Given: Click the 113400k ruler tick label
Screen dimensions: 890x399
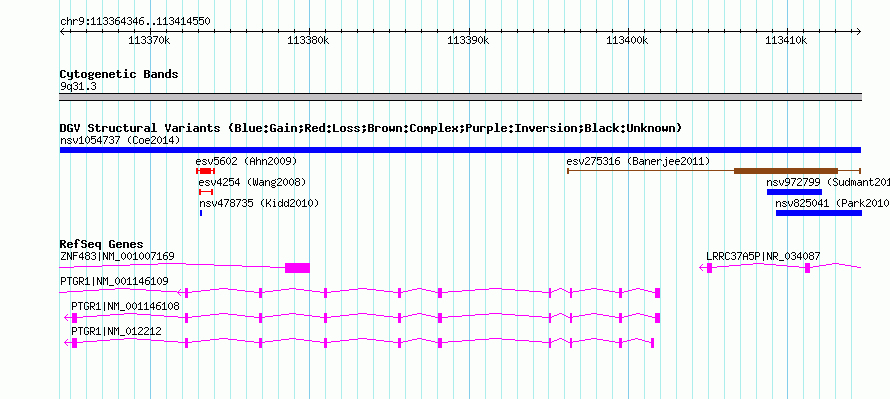Looking at the screenshot, I should tap(627, 40).
